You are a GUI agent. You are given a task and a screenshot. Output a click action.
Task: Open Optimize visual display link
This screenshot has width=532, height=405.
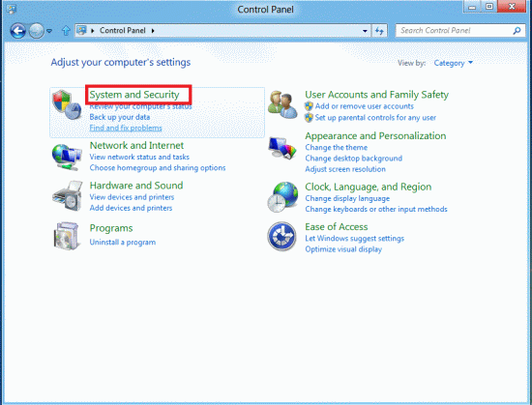343,249
